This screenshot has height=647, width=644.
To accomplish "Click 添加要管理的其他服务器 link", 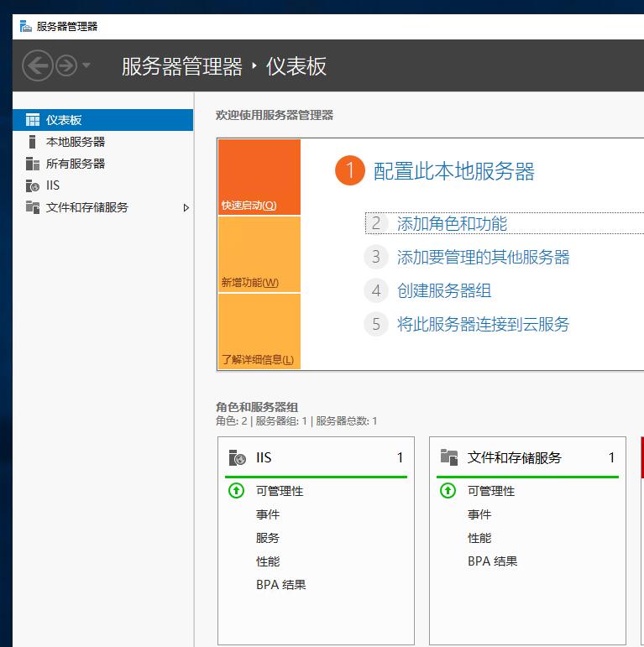I will point(483,257).
